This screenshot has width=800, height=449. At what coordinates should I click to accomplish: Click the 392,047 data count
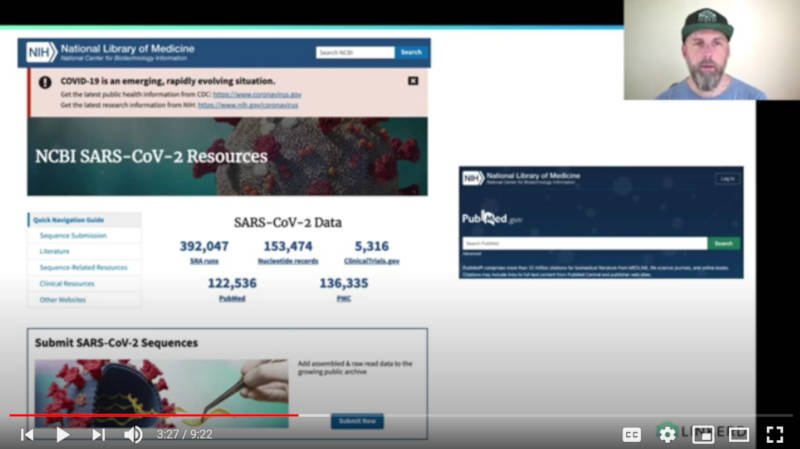point(204,246)
